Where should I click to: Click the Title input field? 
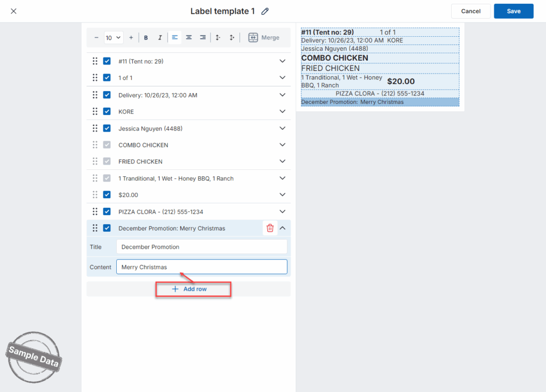[x=202, y=247]
